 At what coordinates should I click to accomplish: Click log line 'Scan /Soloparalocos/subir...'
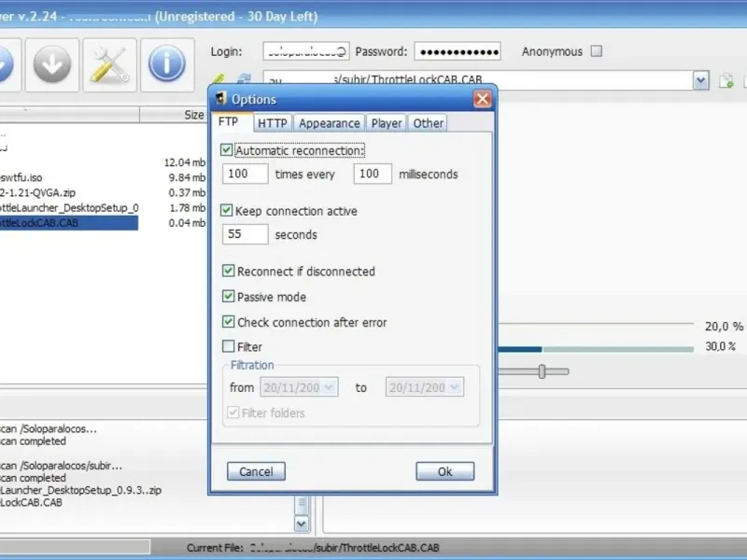pos(61,466)
